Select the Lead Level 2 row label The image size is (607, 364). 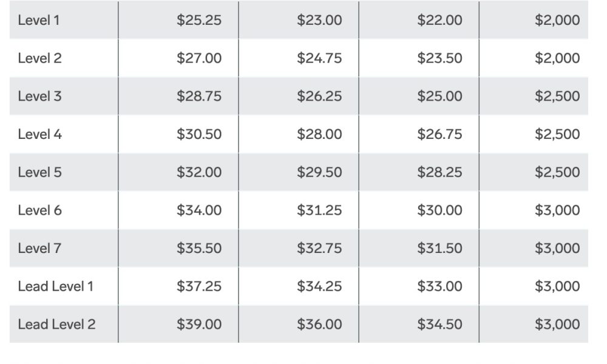click(x=56, y=324)
